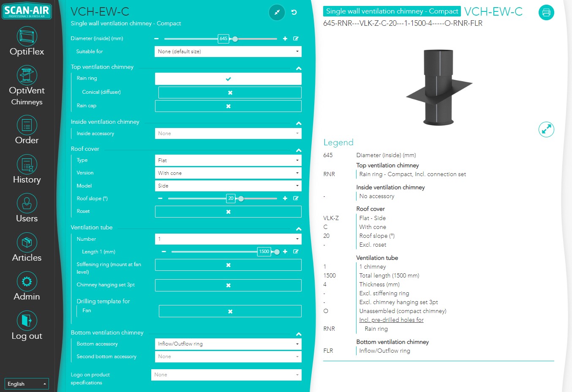Open the Admin gear icon

(x=27, y=282)
